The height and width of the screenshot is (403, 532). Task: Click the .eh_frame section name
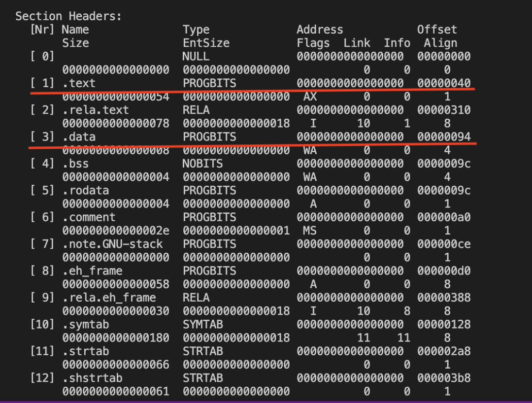pyautogui.click(x=92, y=271)
